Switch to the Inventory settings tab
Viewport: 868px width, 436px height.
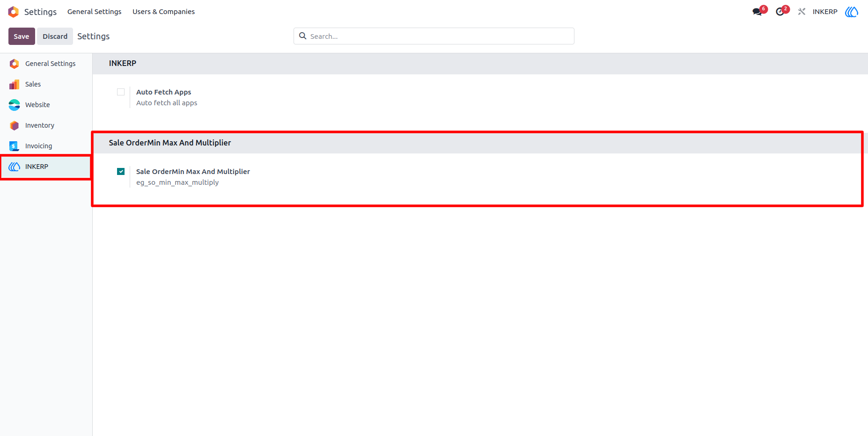[46, 125]
